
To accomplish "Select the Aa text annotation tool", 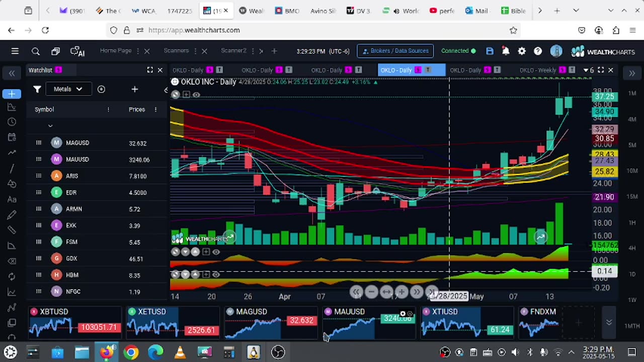I will [x=12, y=199].
